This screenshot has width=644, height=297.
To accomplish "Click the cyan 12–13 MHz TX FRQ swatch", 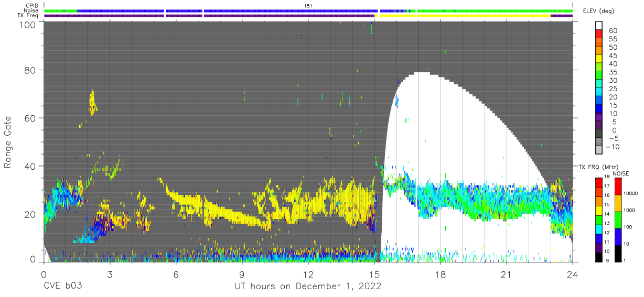I will (599, 228).
